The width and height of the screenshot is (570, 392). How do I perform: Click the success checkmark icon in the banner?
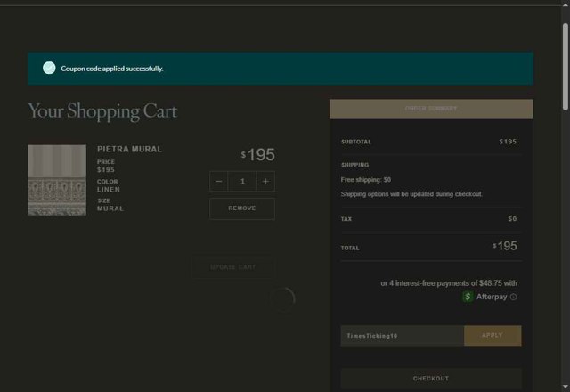49,68
